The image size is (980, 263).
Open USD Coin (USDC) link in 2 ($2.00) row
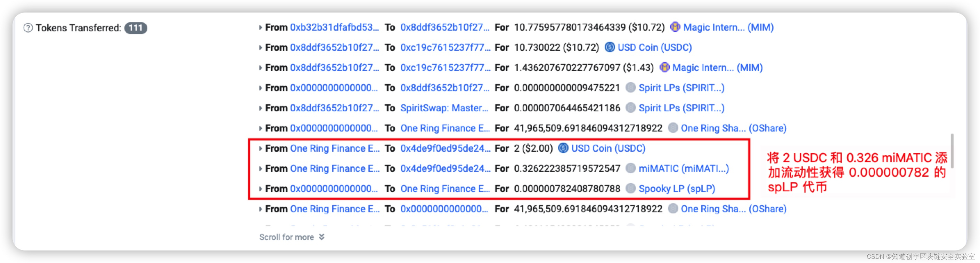608,149
